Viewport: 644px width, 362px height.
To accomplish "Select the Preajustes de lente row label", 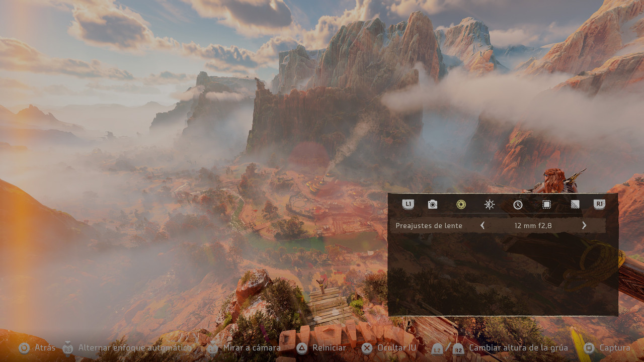I will pyautogui.click(x=429, y=226).
